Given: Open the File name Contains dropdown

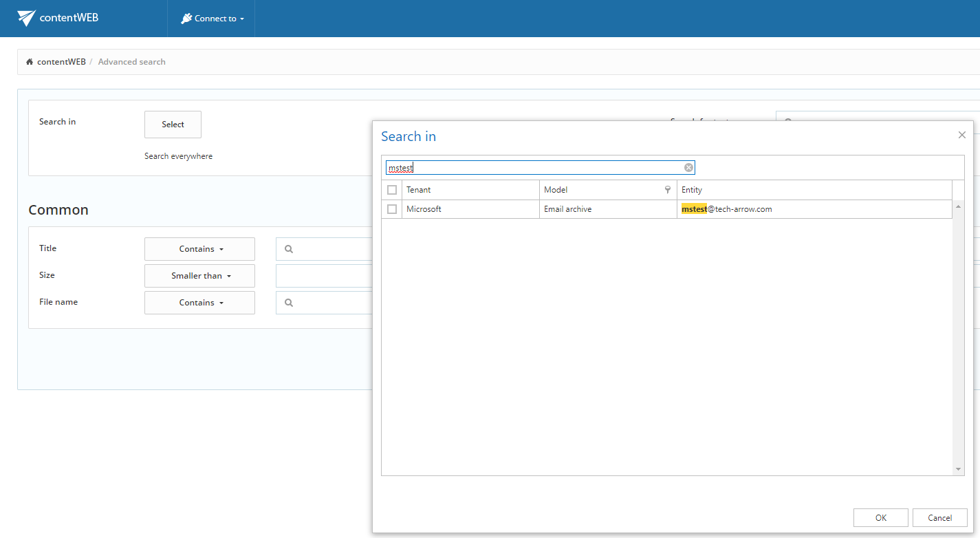Looking at the screenshot, I should (199, 303).
